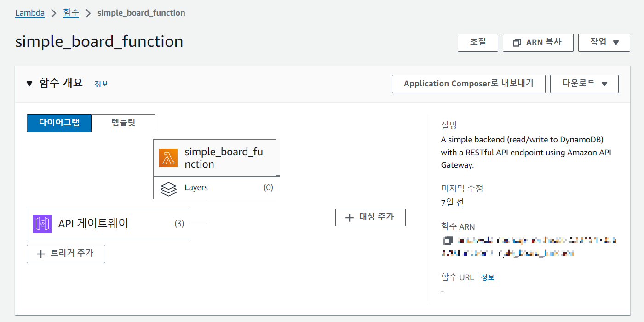Screen dimensions: 644x322
Task: Click the 조절 button
Action: 478,43
